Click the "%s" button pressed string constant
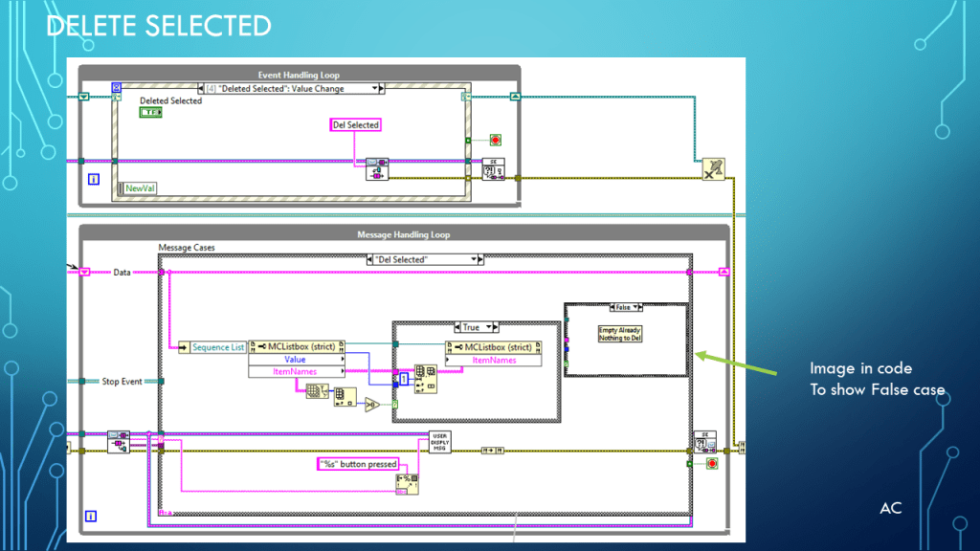The width and height of the screenshot is (980, 551). [356, 464]
